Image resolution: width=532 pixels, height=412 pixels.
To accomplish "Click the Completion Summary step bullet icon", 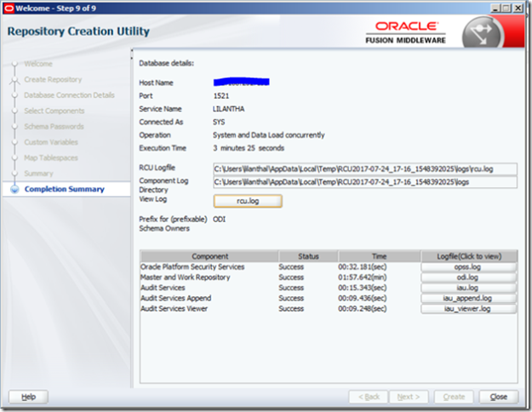I will [14, 189].
